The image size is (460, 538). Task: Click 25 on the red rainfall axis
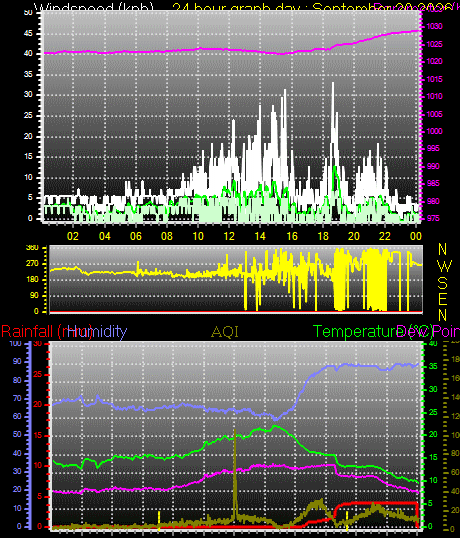38,374
